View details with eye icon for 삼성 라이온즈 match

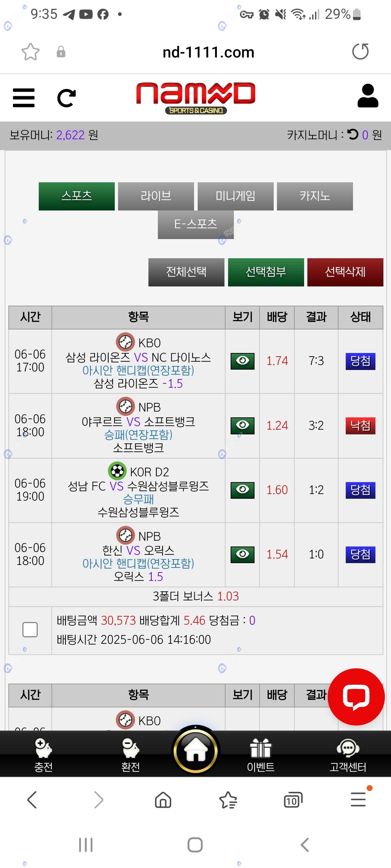[x=243, y=361]
